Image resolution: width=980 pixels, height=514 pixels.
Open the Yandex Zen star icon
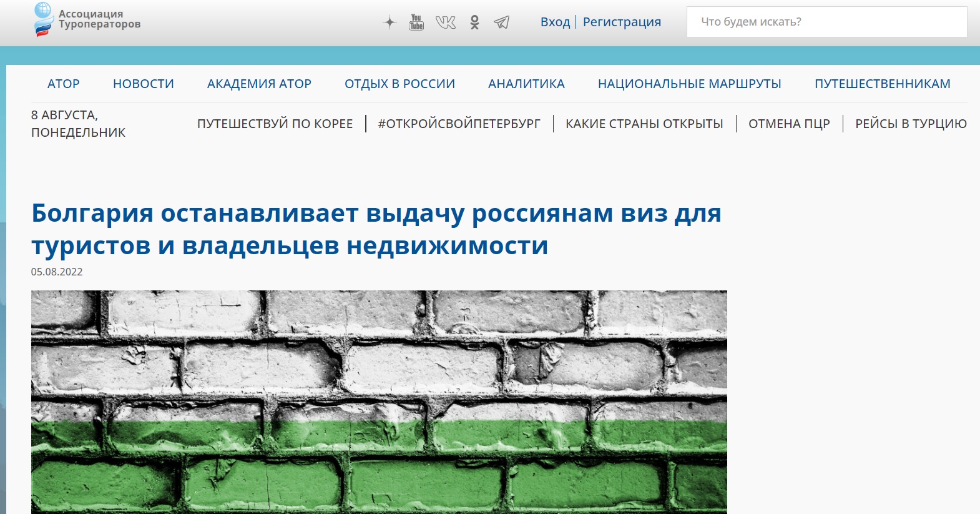pos(390,22)
